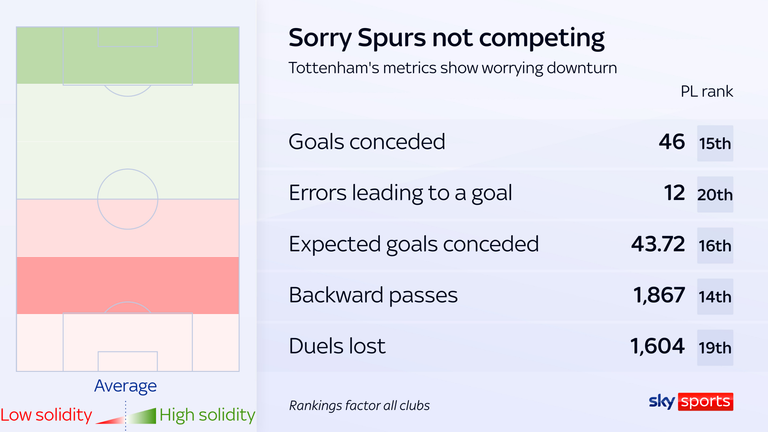Click the Average label below pitch
The width and height of the screenshot is (768, 432).
125,386
